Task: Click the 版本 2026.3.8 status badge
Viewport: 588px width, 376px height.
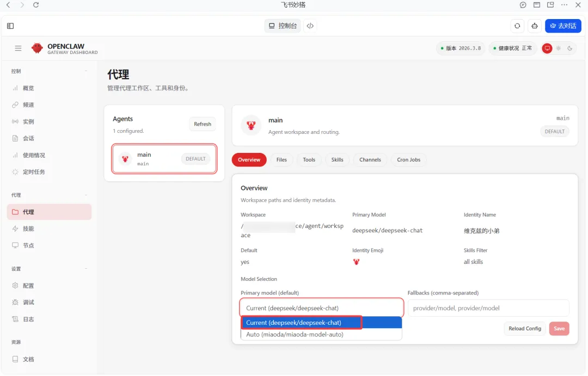Action: point(461,48)
